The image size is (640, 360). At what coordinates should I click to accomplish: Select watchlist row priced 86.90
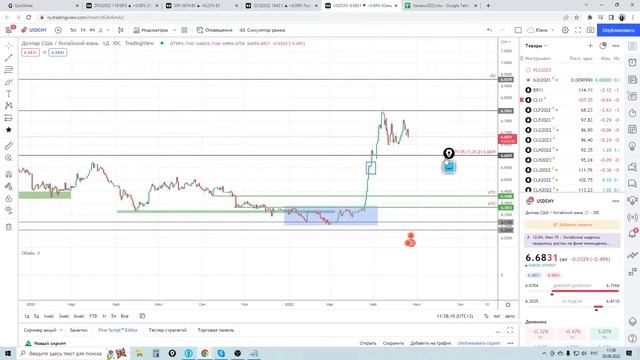pyautogui.click(x=571, y=130)
